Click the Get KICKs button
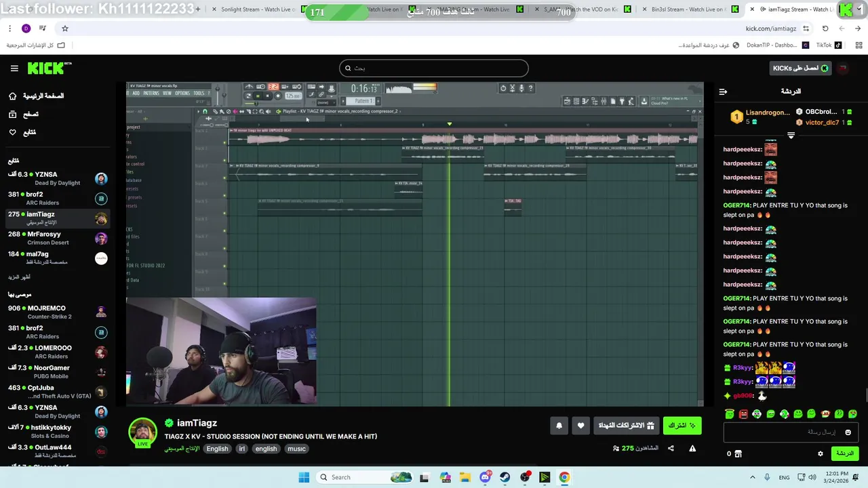The width and height of the screenshot is (868, 488). 801,68
